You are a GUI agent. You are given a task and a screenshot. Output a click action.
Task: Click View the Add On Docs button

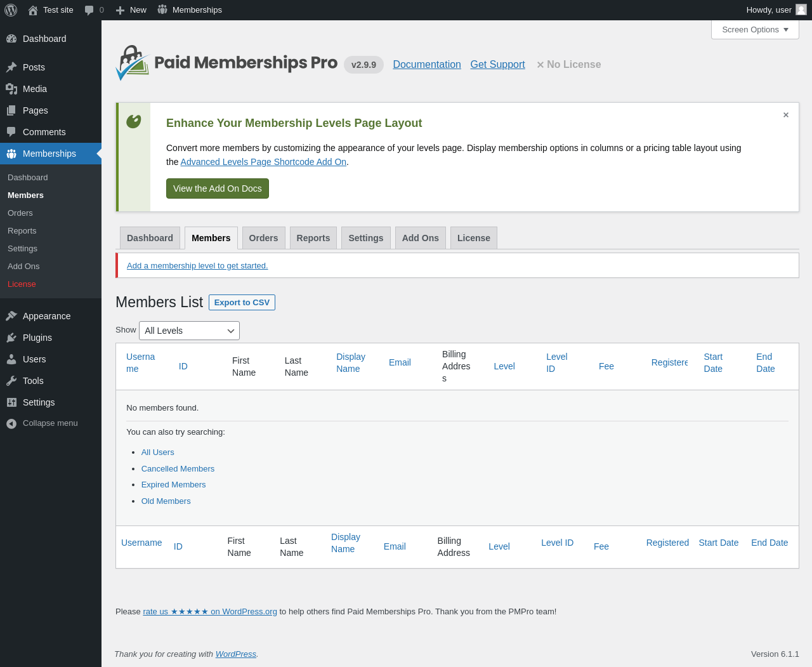[218, 188]
